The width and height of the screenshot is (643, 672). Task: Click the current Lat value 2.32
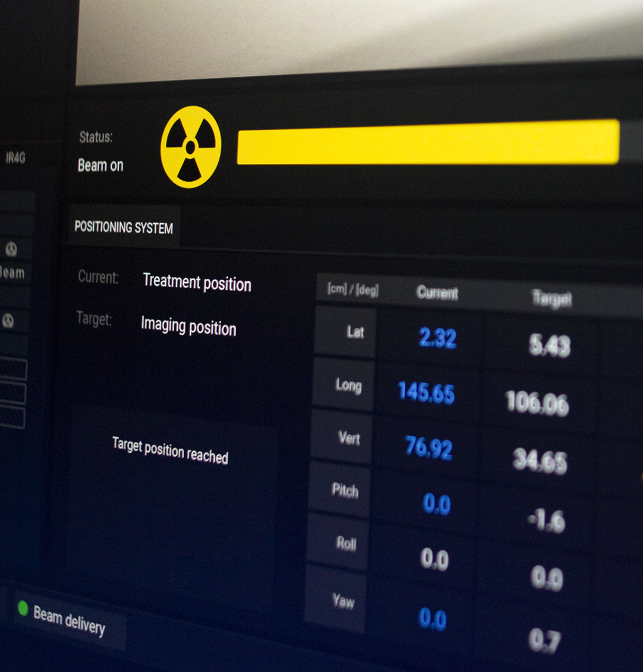[437, 337]
